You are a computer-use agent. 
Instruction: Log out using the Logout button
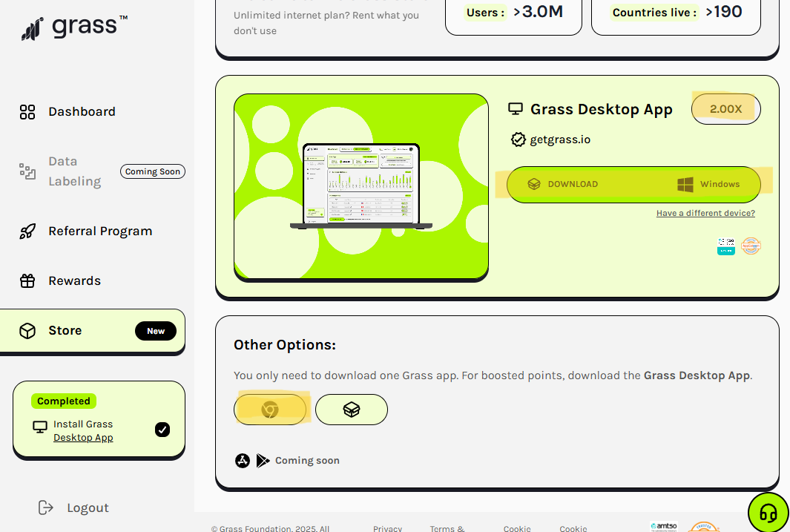pyautogui.click(x=73, y=508)
